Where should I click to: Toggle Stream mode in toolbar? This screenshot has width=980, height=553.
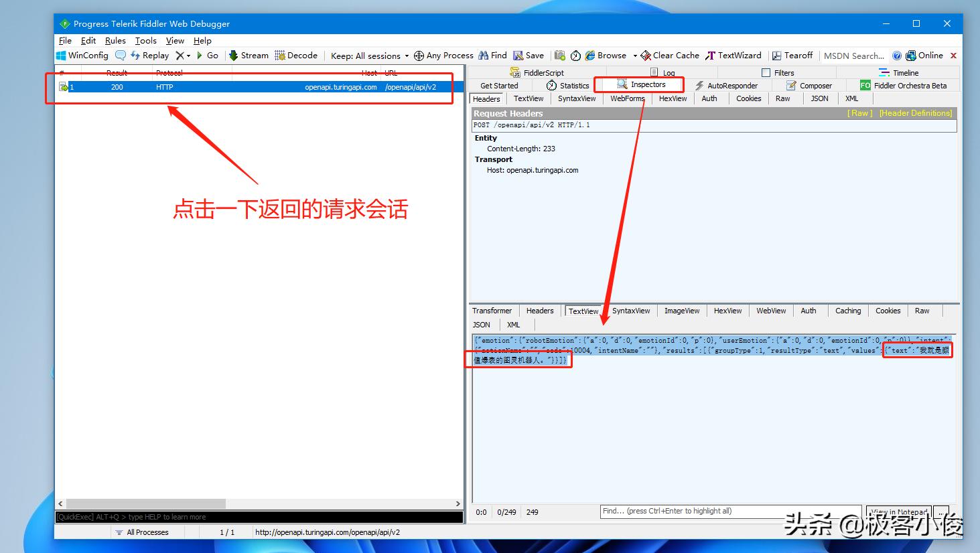[249, 56]
